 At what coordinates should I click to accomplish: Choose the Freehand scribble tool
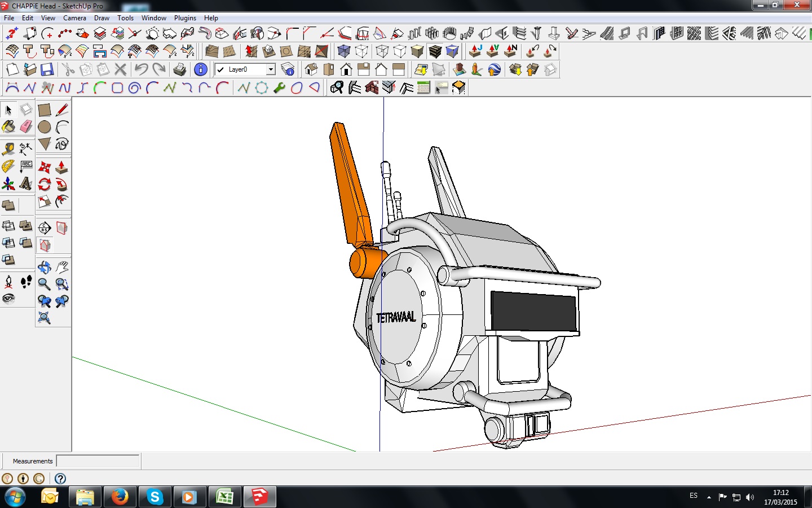coord(62,144)
